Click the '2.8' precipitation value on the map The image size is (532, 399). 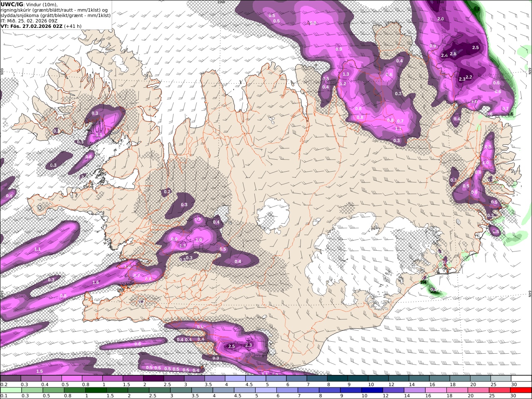[x=453, y=54]
